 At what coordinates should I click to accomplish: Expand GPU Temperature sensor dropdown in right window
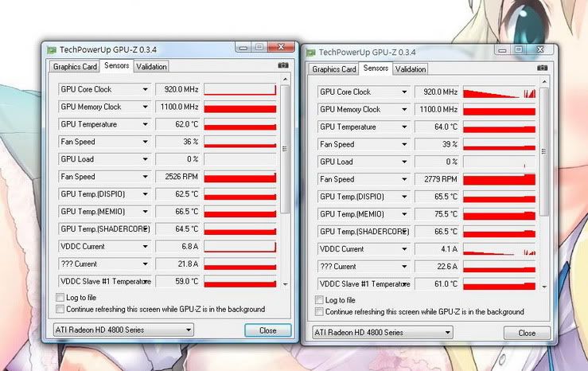point(404,127)
